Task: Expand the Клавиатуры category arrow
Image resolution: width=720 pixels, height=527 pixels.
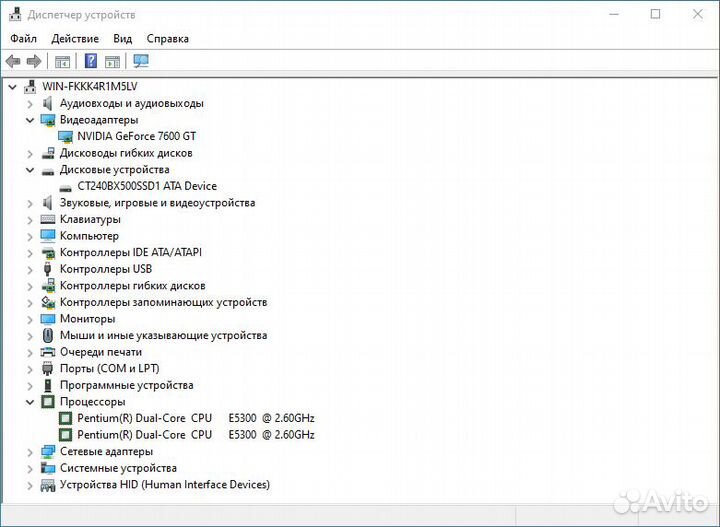Action: (30, 220)
